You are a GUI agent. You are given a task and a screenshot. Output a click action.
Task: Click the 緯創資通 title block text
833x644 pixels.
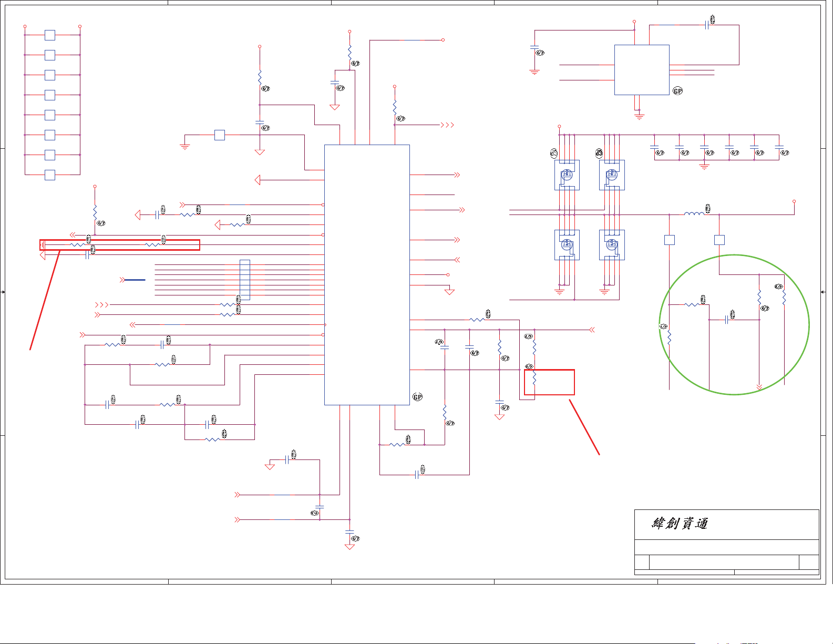680,524
